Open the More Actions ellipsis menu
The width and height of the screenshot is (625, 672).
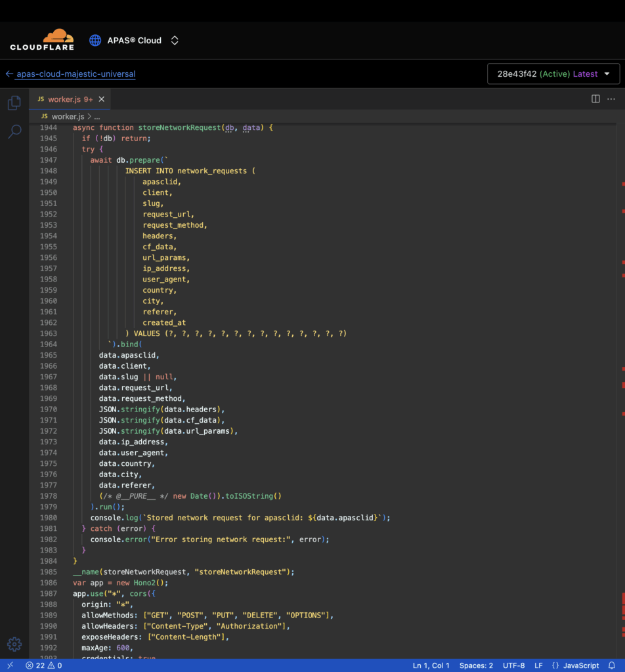coord(611,99)
